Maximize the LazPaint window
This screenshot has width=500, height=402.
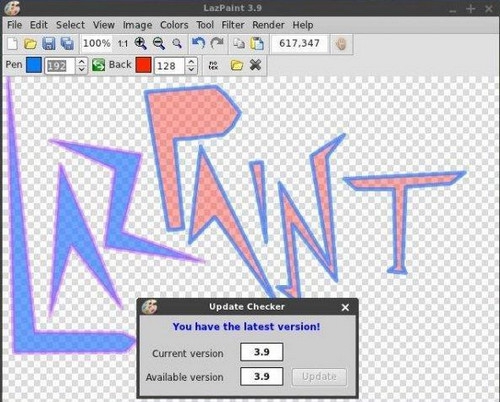click(471, 9)
